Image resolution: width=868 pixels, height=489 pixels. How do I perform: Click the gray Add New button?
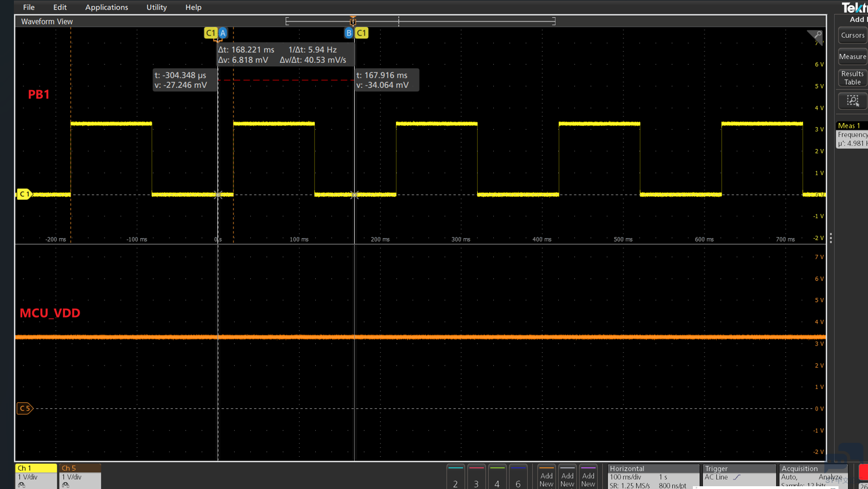(x=567, y=477)
